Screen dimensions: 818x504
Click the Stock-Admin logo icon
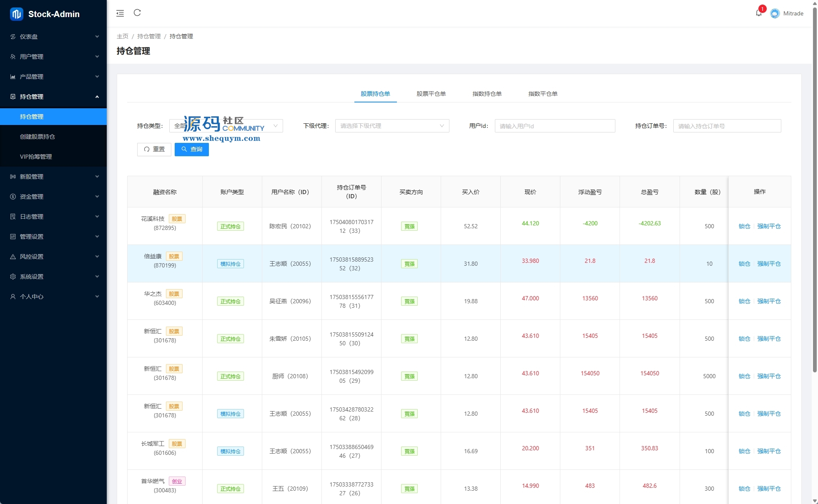click(x=16, y=14)
